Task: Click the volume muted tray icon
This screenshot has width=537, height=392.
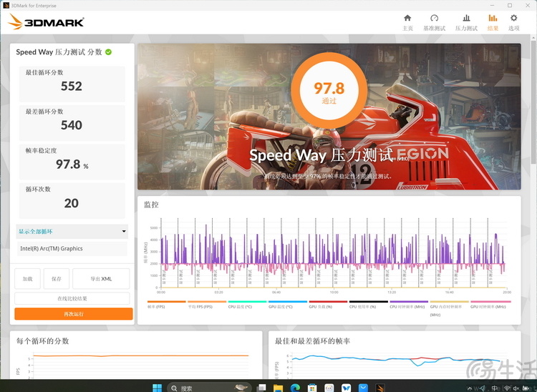Action: (516, 388)
